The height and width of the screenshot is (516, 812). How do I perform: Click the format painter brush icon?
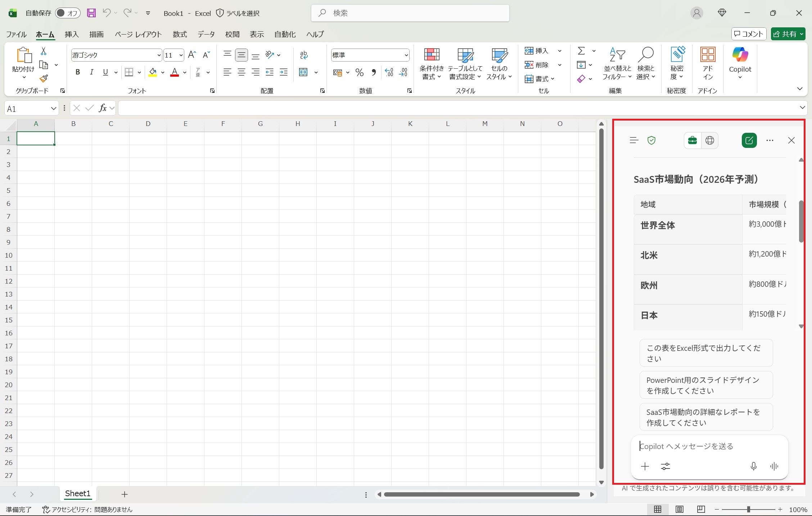(x=44, y=78)
